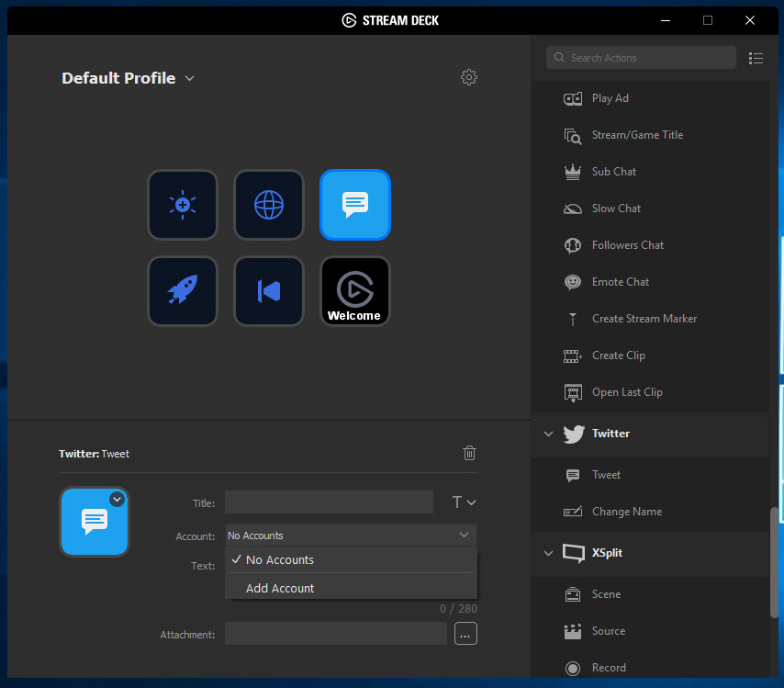Image resolution: width=784 pixels, height=688 pixels.
Task: Click the XSplit monitor icon
Action: pos(574,553)
